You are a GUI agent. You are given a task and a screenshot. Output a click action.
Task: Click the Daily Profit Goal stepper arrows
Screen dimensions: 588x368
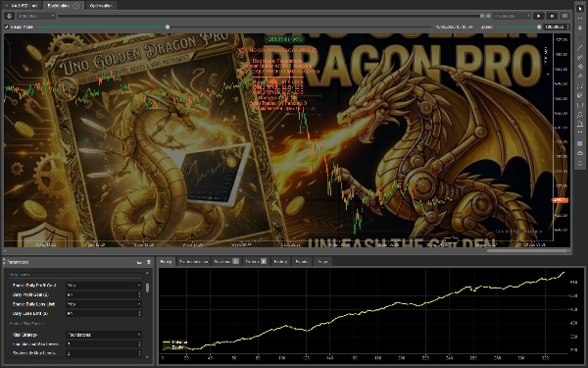tap(139, 294)
